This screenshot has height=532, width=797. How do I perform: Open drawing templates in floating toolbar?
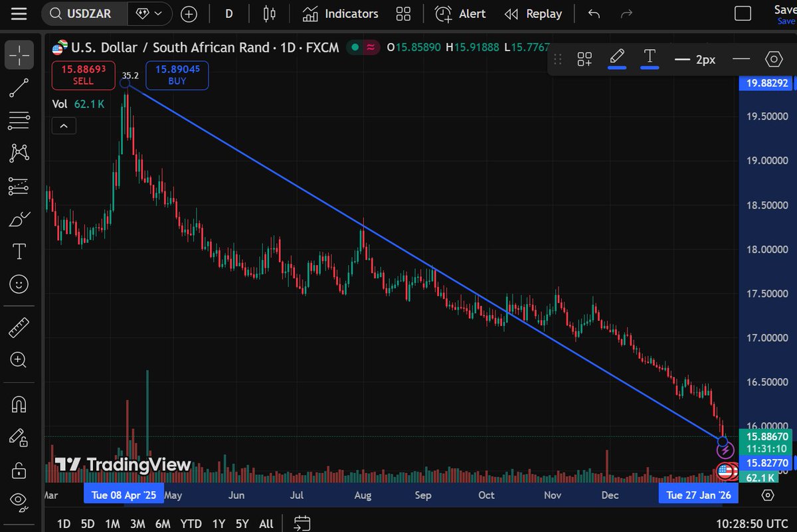point(584,59)
